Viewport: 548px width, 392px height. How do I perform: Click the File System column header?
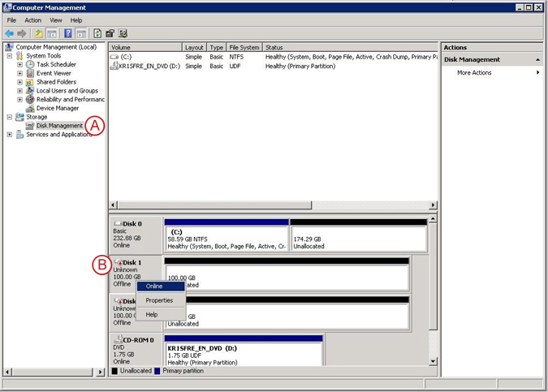click(244, 48)
